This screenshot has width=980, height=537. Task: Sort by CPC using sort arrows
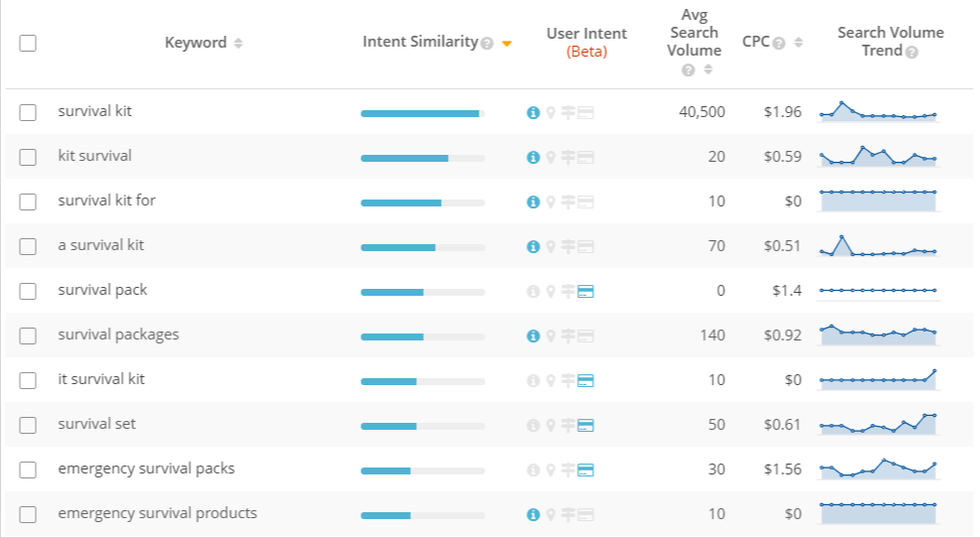coord(798,43)
